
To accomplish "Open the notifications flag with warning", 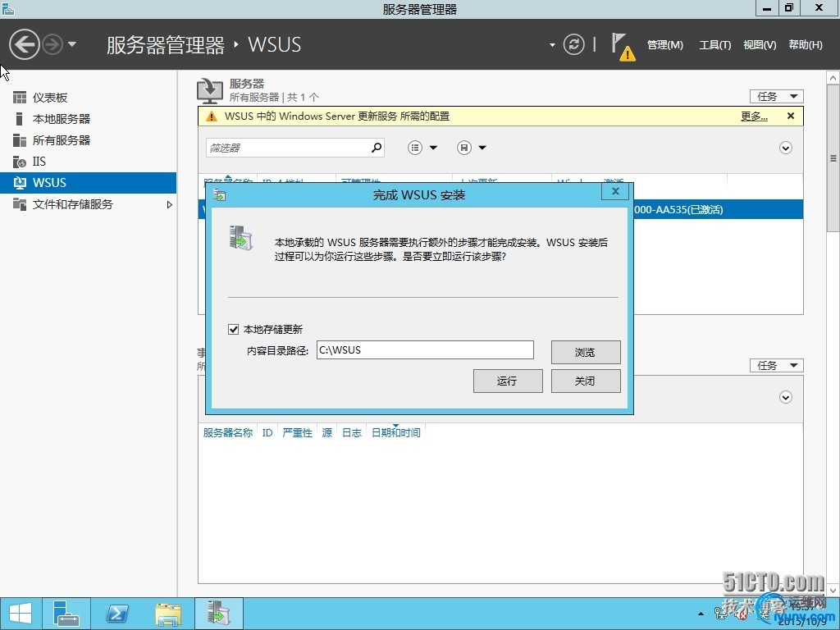I will point(623,47).
